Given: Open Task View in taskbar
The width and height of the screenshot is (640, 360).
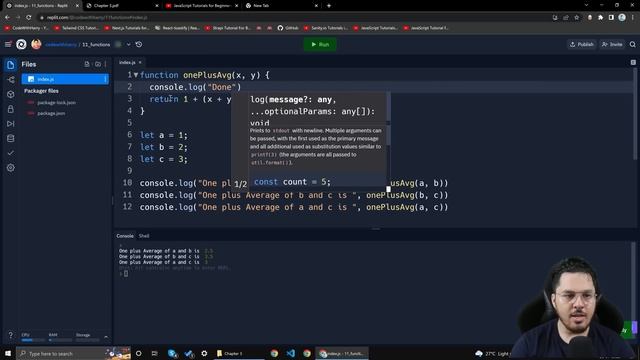Looking at the screenshot, I should pyautogui.click(x=154, y=353).
